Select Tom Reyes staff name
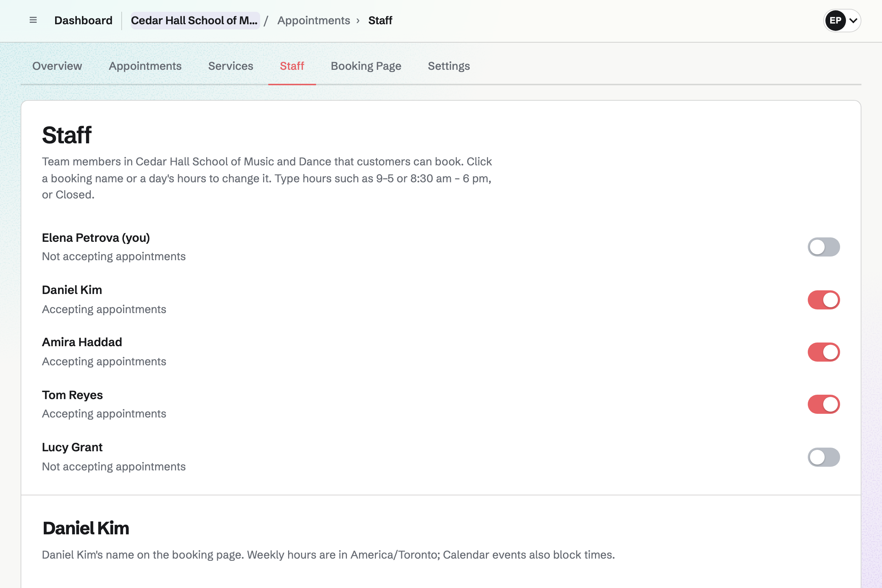 click(72, 395)
